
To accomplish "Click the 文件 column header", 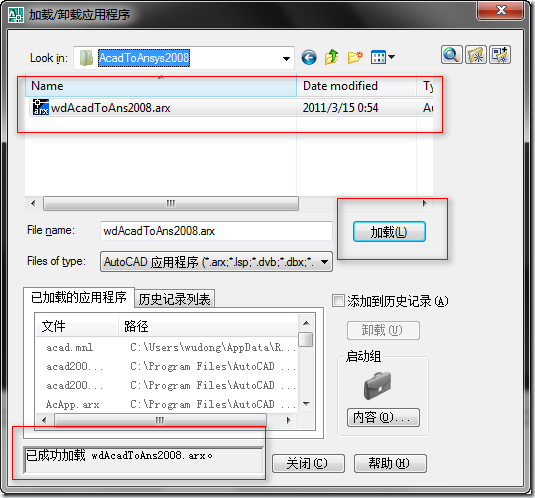I will point(77,326).
